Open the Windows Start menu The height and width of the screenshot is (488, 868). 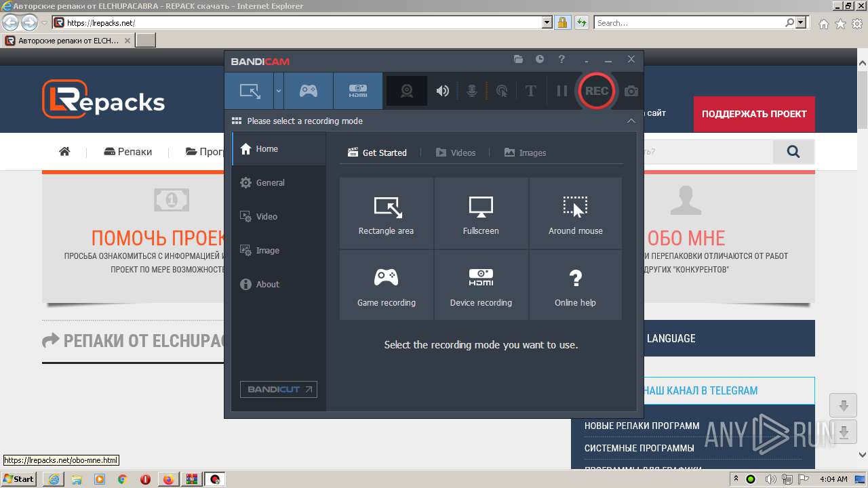pos(20,479)
